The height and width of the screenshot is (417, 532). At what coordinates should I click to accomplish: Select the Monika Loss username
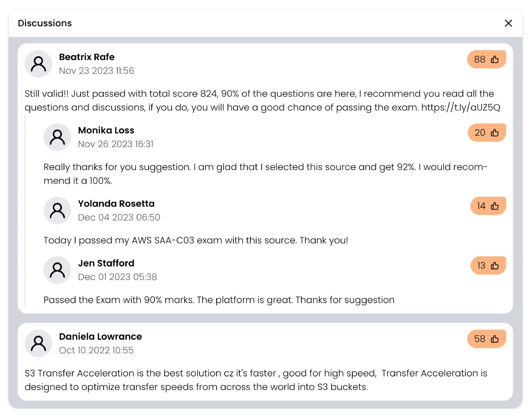[106, 130]
